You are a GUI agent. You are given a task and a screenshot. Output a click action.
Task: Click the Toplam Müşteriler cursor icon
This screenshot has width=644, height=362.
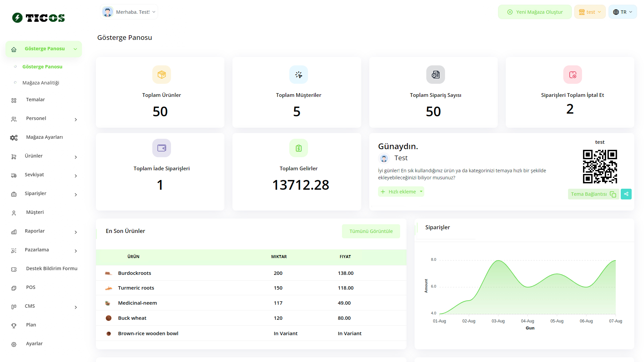pos(298,74)
